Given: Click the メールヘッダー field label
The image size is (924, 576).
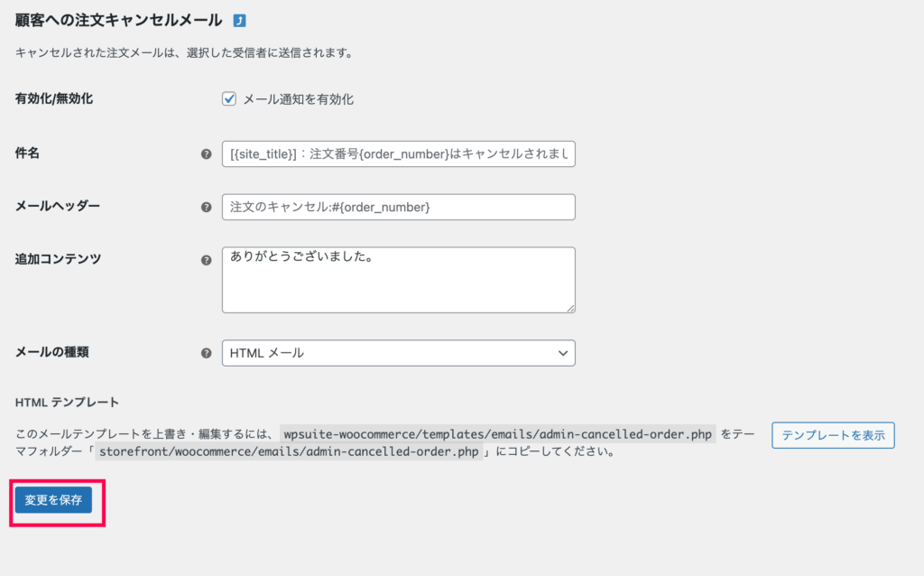Looking at the screenshot, I should [x=58, y=207].
